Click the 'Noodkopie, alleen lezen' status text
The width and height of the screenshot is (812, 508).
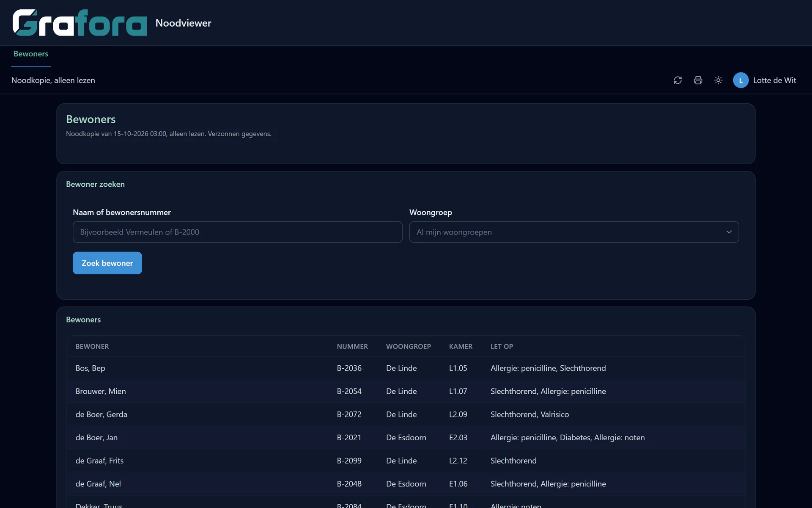click(53, 80)
